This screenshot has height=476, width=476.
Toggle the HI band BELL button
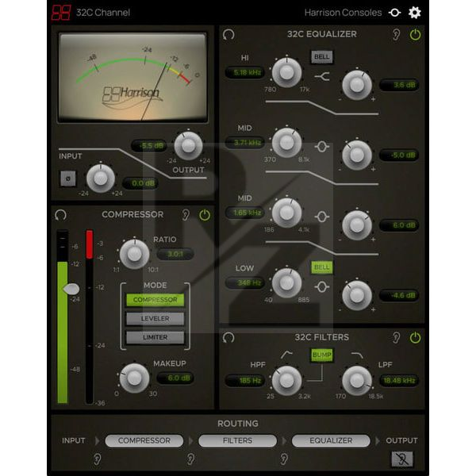coord(321,56)
